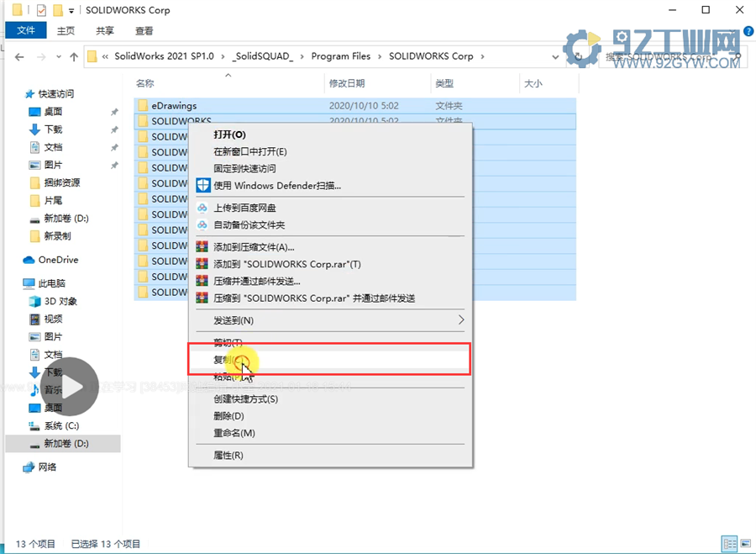
Task: Expand the chevron after "_SolidSQUAD_" breadcrumb
Action: 302,56
